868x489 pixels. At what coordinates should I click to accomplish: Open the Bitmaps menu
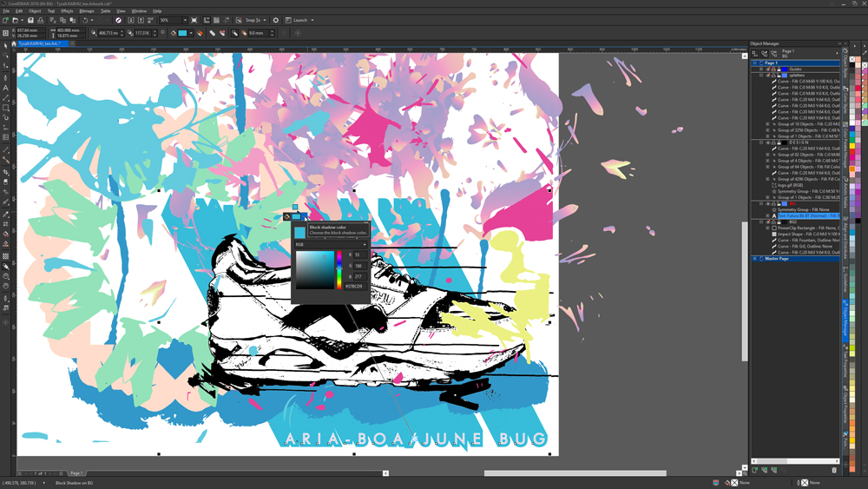pos(87,11)
